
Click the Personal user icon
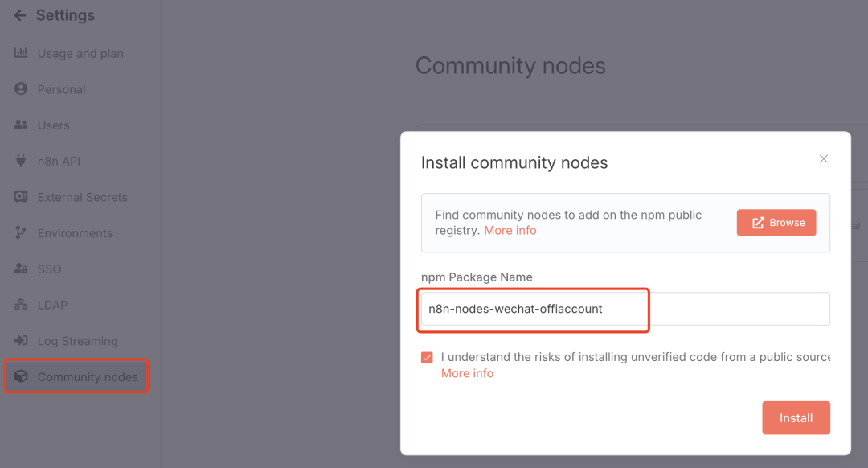21,89
